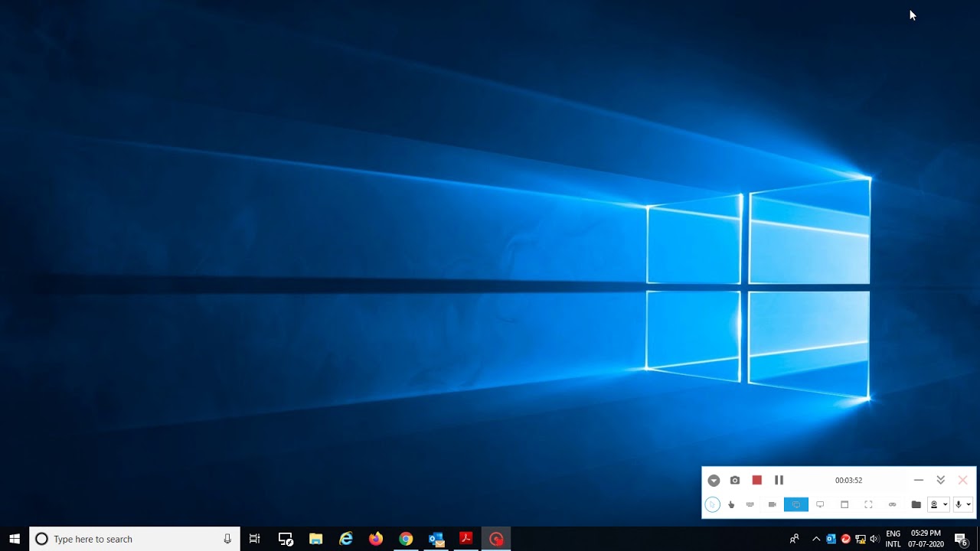Click the 00:03:52 recording timer
This screenshot has height=551, width=980.
coord(848,481)
